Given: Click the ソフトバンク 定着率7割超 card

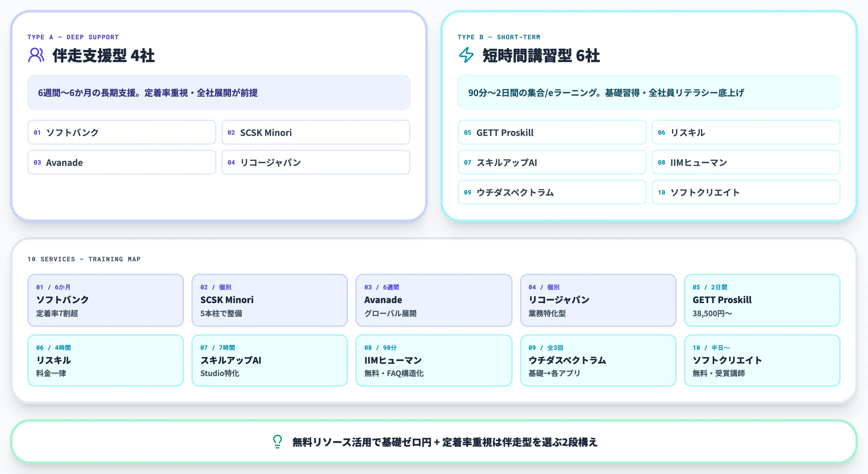Looking at the screenshot, I should coord(105,300).
